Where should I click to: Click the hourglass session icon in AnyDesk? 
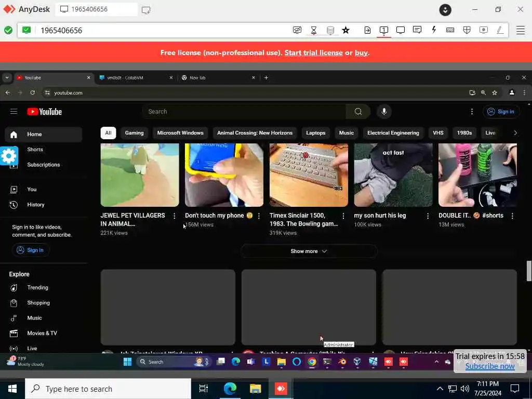[x=313, y=30]
